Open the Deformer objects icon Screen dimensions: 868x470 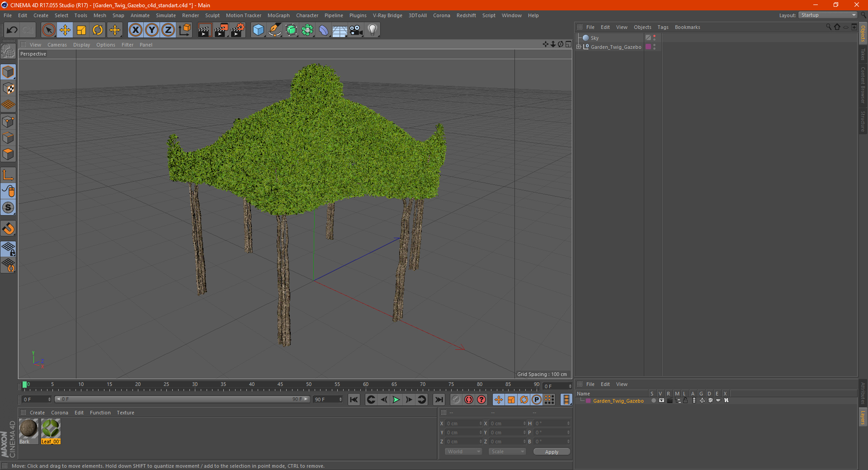[x=324, y=30]
